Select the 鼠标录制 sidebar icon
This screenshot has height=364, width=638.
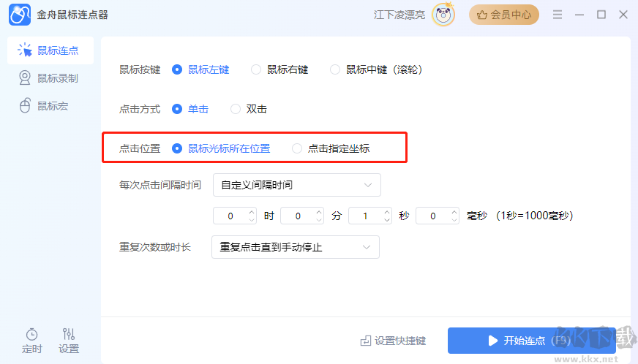25,77
